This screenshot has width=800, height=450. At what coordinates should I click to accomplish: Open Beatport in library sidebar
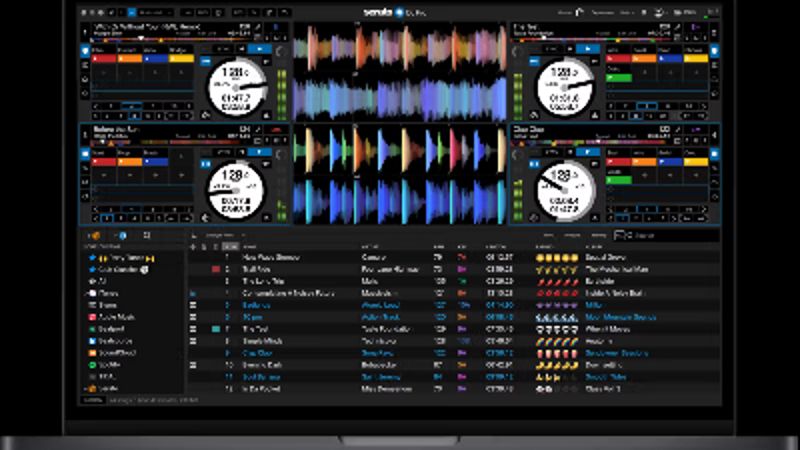(107, 329)
